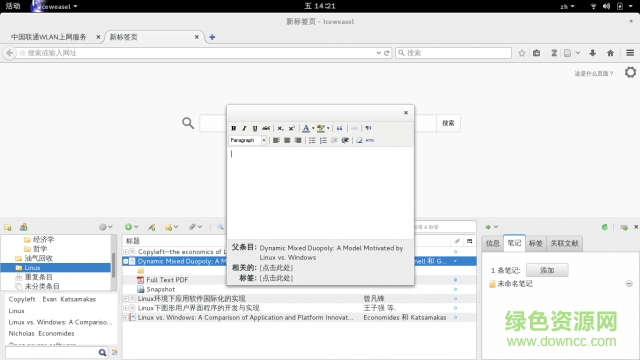Open the text color picker arrow
Viewport: 640px width, 360px height.
[313, 128]
